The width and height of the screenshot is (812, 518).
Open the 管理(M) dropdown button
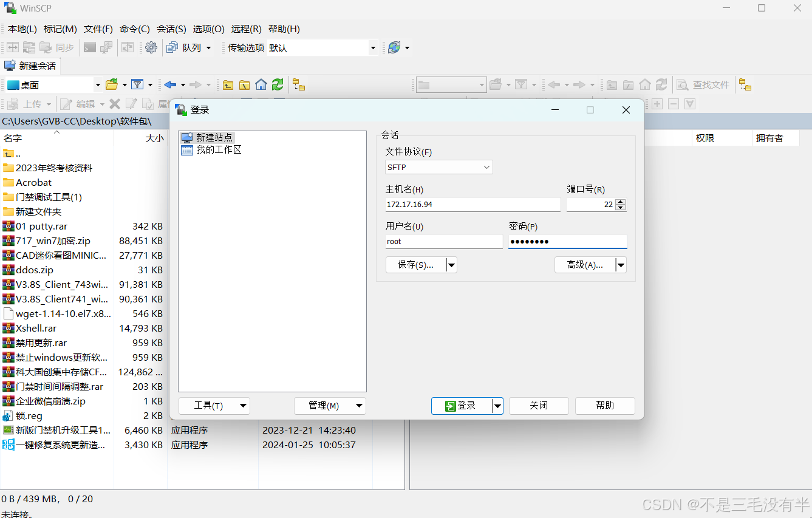330,406
